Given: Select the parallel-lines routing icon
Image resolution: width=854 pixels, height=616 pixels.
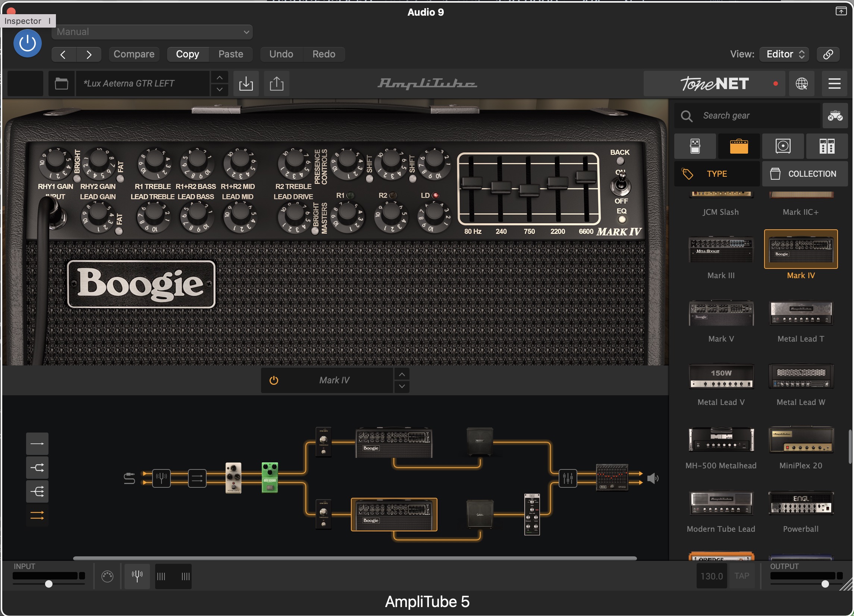Looking at the screenshot, I should [x=37, y=515].
